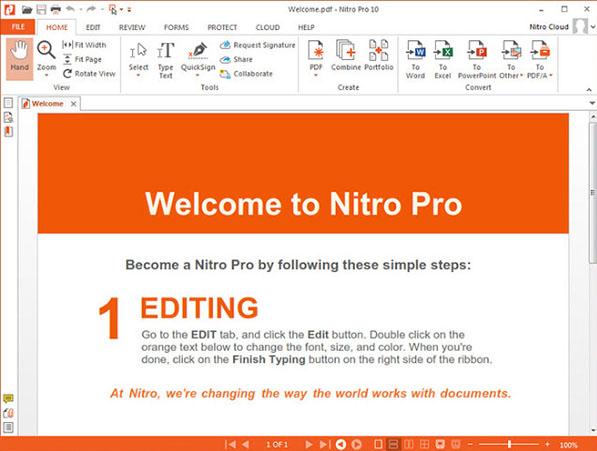
Task: Click the Save icon in quick access toolbar
Action: click(41, 10)
